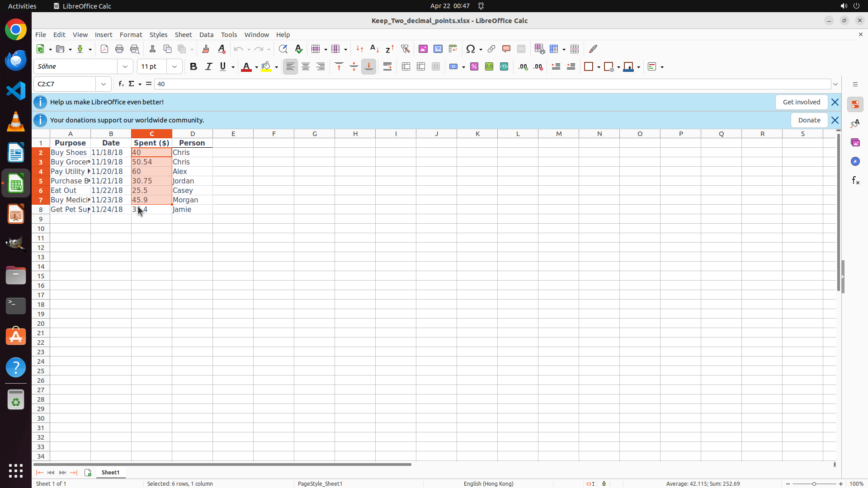Open the Data menu
Viewport: 868px width, 488px height.
[206, 35]
